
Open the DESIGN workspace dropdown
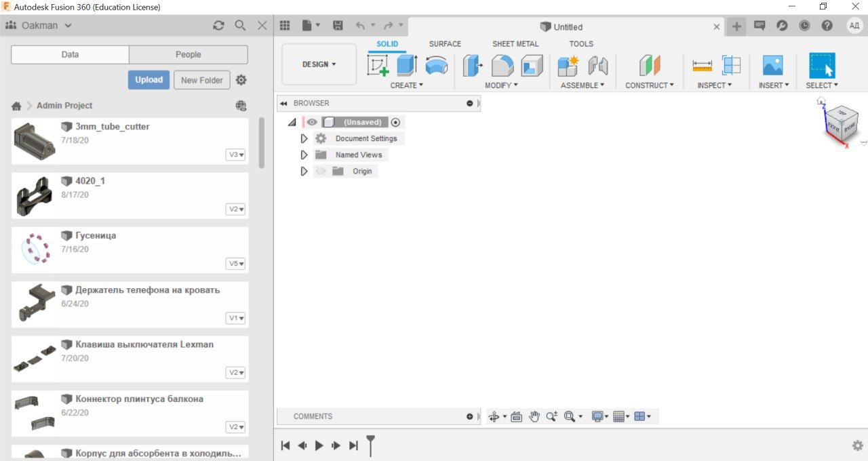pos(319,64)
